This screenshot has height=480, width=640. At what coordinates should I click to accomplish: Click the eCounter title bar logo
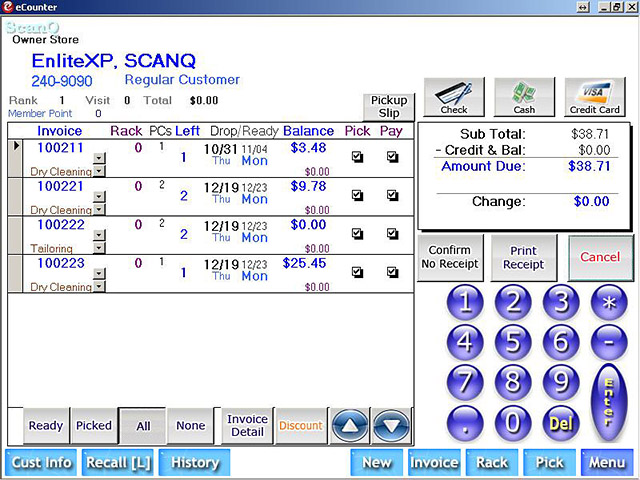7,7
